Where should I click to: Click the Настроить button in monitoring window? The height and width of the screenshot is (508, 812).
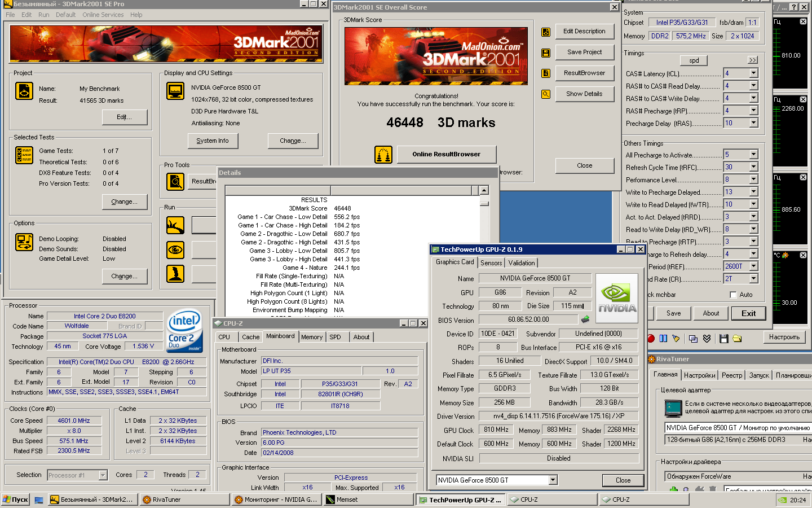[x=784, y=337]
